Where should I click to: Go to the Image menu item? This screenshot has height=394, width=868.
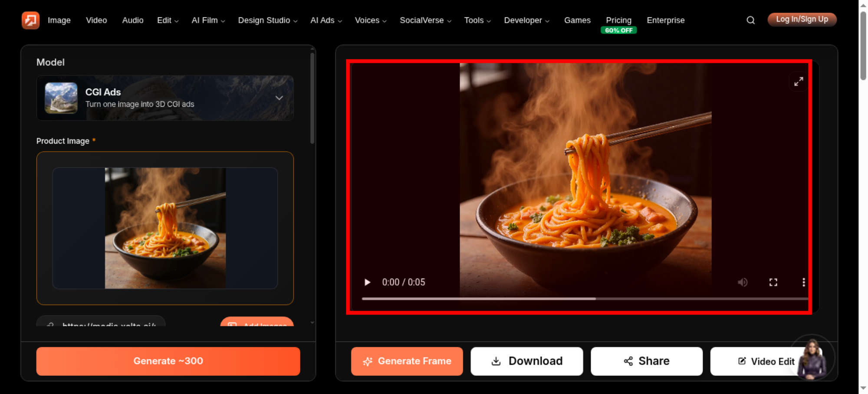59,20
